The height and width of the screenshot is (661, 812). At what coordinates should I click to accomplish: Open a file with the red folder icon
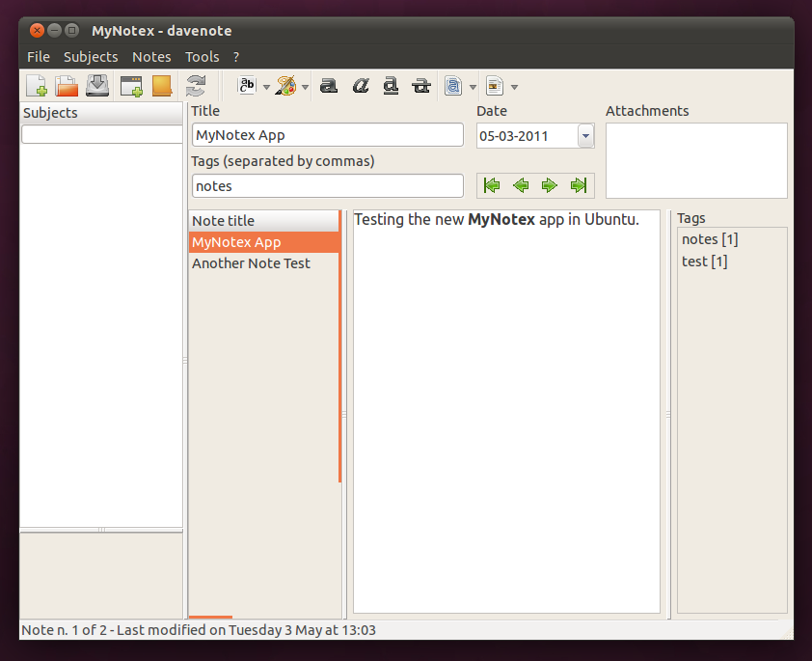coord(67,86)
